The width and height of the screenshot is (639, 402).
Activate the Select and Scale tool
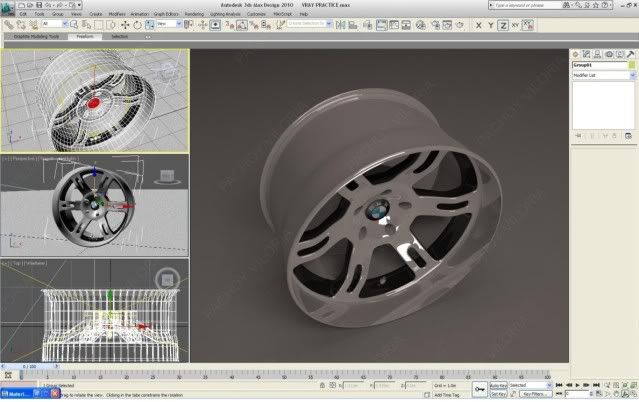[x=150, y=25]
